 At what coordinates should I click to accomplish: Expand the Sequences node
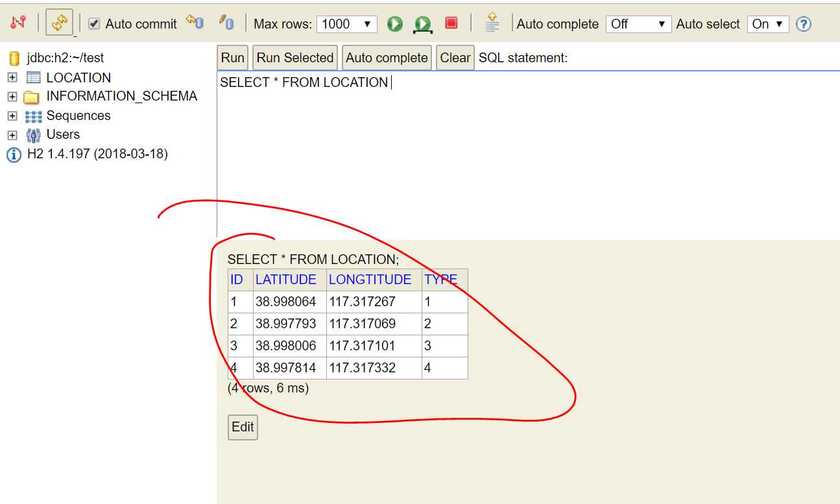pyautogui.click(x=12, y=116)
